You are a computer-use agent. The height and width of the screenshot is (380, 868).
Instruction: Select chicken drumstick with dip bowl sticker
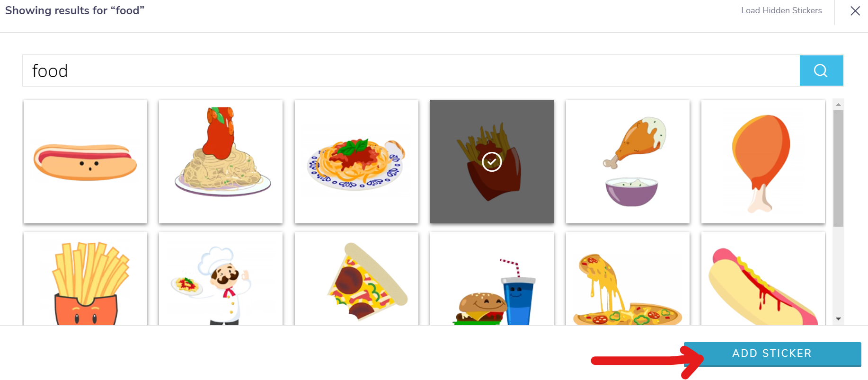(x=628, y=161)
